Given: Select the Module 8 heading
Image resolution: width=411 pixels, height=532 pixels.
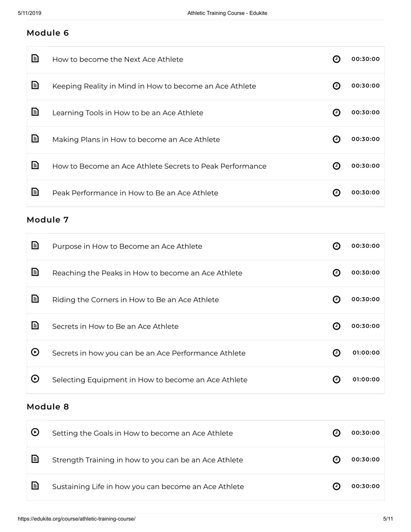Looking at the screenshot, I should click(48, 407).
